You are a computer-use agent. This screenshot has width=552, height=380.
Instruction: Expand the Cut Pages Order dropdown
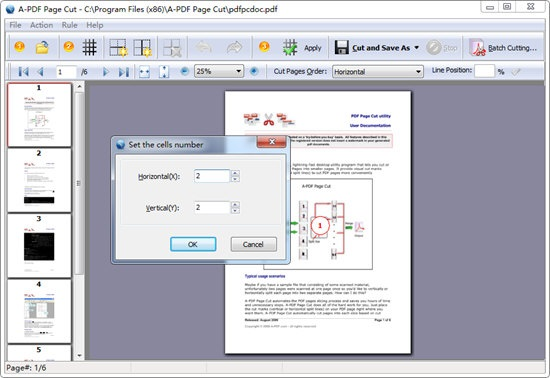coord(418,72)
